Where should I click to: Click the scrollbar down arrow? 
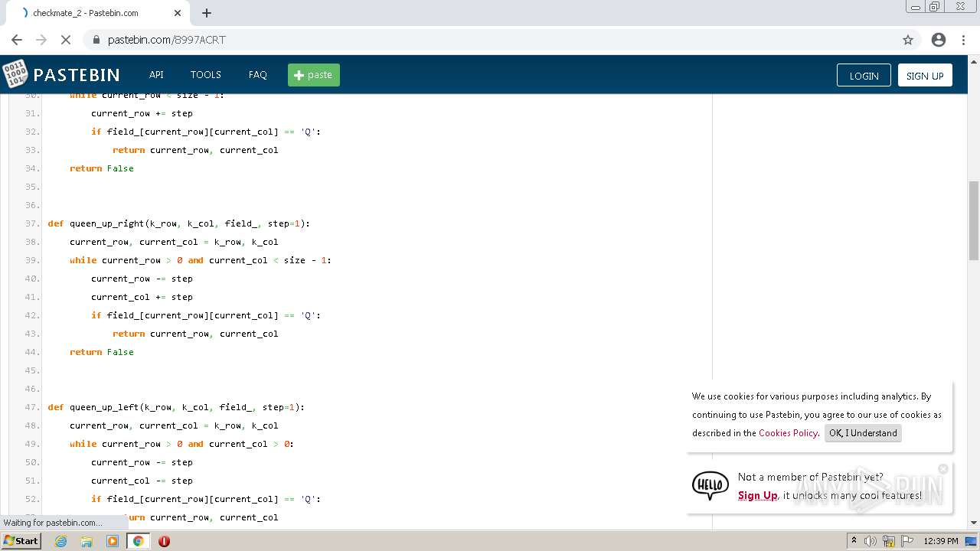point(974,523)
